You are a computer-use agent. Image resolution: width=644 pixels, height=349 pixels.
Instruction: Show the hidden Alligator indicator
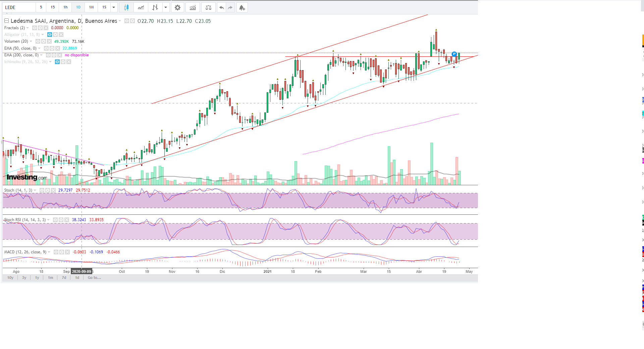pyautogui.click(x=50, y=35)
